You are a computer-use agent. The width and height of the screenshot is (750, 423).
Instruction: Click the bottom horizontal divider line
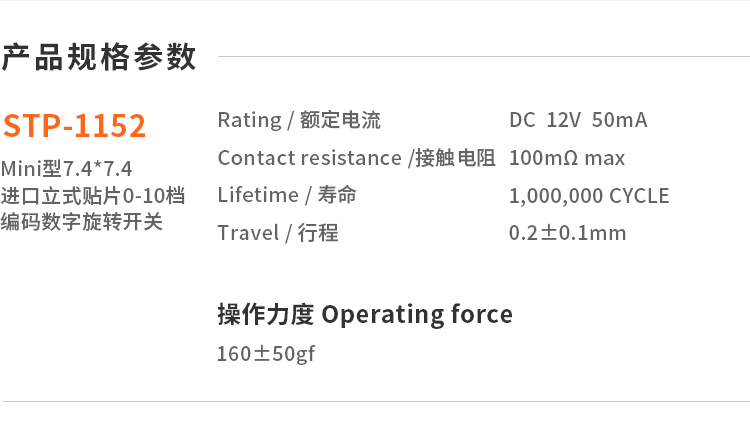coord(375,402)
